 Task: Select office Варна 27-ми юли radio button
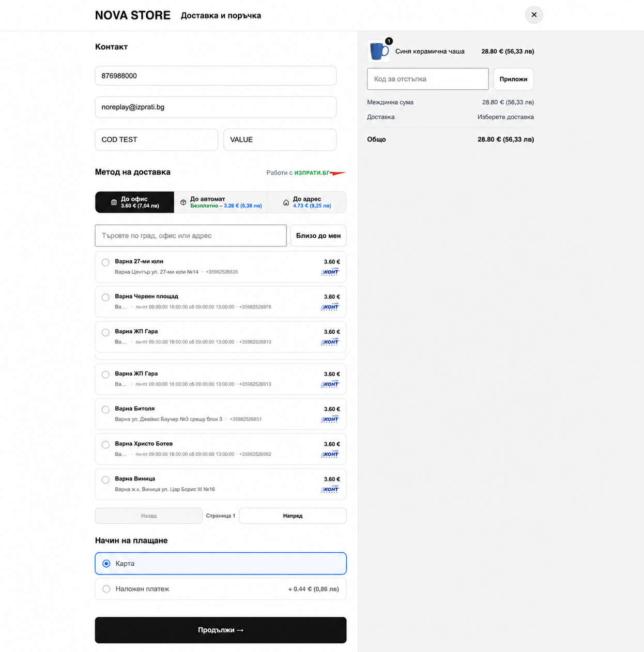click(x=105, y=262)
